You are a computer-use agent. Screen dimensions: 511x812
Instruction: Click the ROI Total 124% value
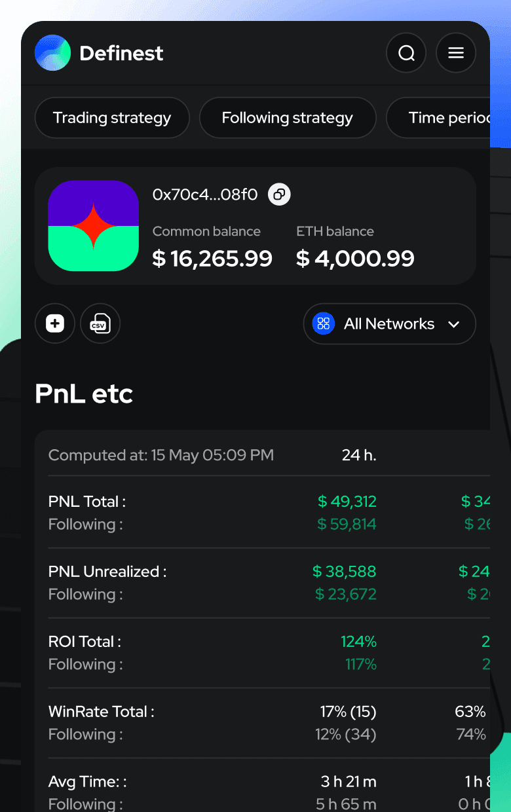click(359, 642)
